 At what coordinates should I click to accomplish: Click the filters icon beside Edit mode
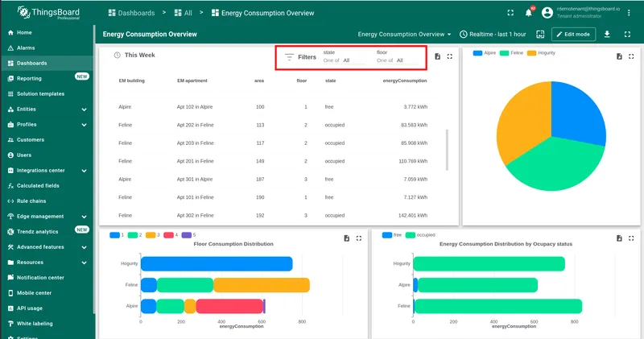[x=540, y=34]
